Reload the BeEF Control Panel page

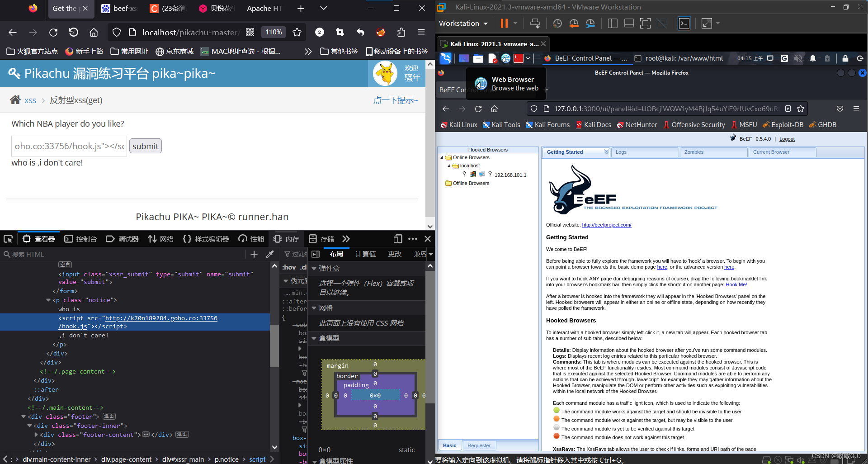click(478, 109)
